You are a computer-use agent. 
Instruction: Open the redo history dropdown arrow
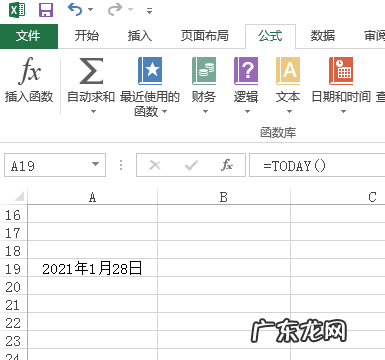(131, 10)
